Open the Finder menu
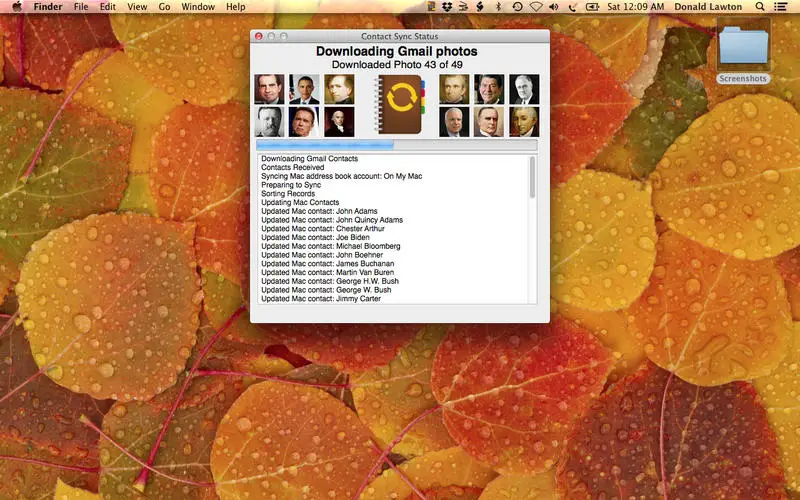Viewport: 800px width, 500px height. coord(48,7)
